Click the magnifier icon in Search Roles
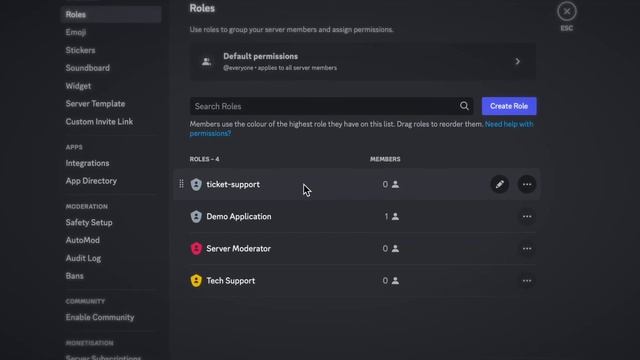This screenshot has height=360, width=640. point(464,106)
